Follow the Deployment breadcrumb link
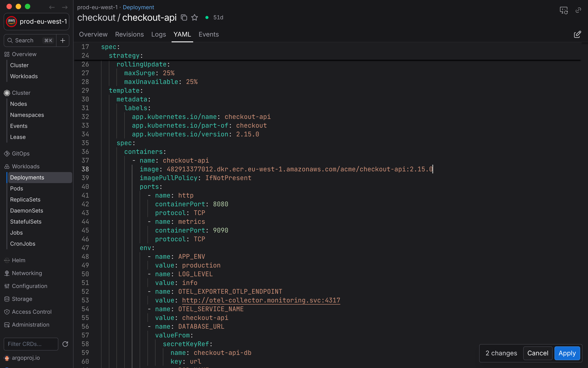 (138, 7)
